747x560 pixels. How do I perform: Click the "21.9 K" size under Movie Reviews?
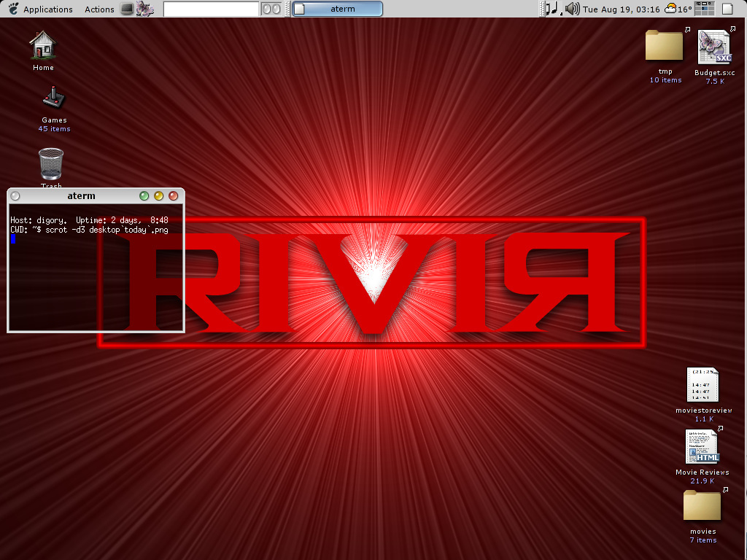703,481
